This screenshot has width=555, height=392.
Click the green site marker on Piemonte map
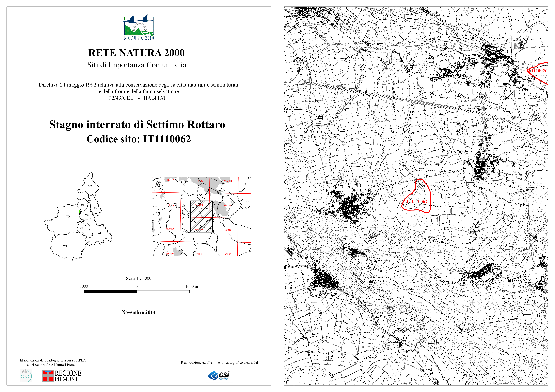tap(80, 211)
